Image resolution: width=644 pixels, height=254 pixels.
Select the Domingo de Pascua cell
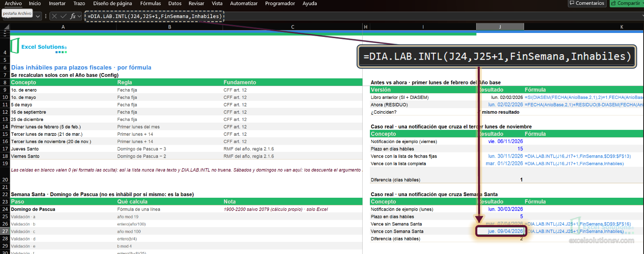(x=63, y=209)
